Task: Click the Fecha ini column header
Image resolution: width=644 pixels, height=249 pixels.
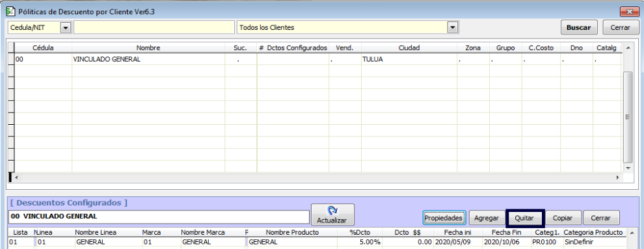Action: pos(457,233)
